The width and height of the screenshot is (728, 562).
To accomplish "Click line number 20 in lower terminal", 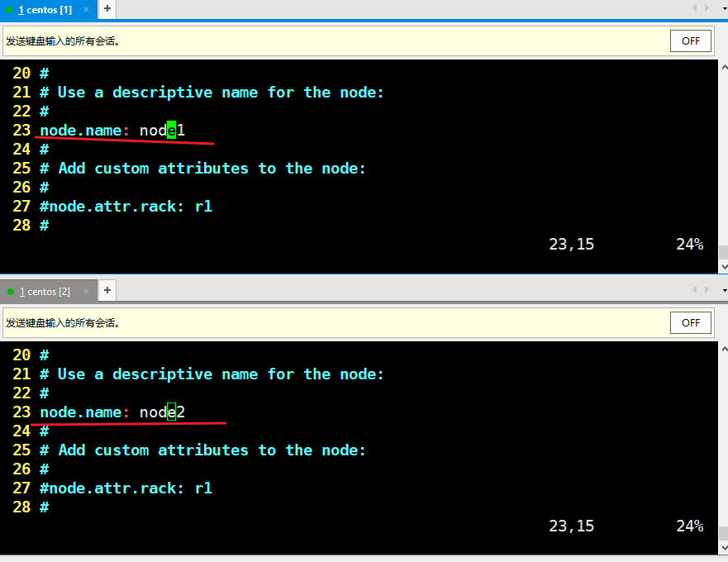I will [x=21, y=355].
